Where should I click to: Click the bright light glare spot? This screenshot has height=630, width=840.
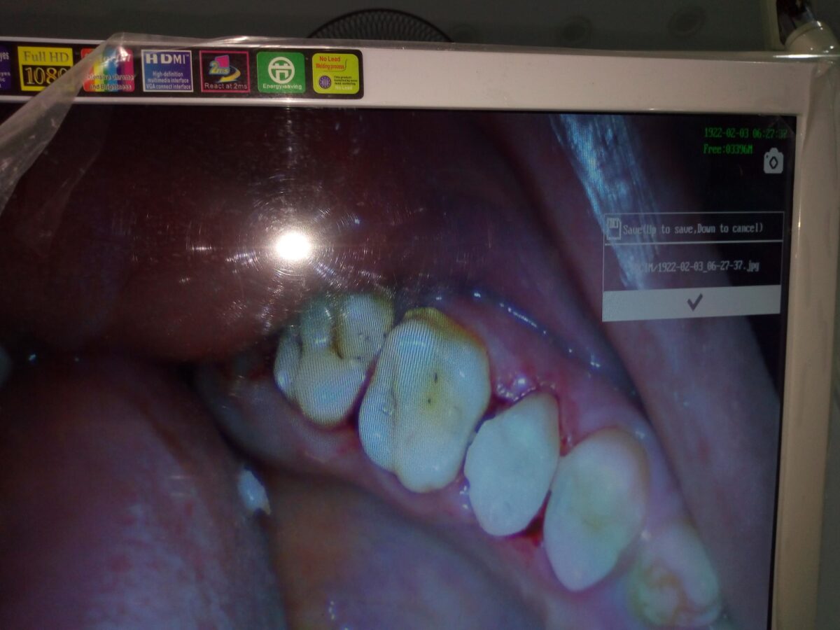293,246
